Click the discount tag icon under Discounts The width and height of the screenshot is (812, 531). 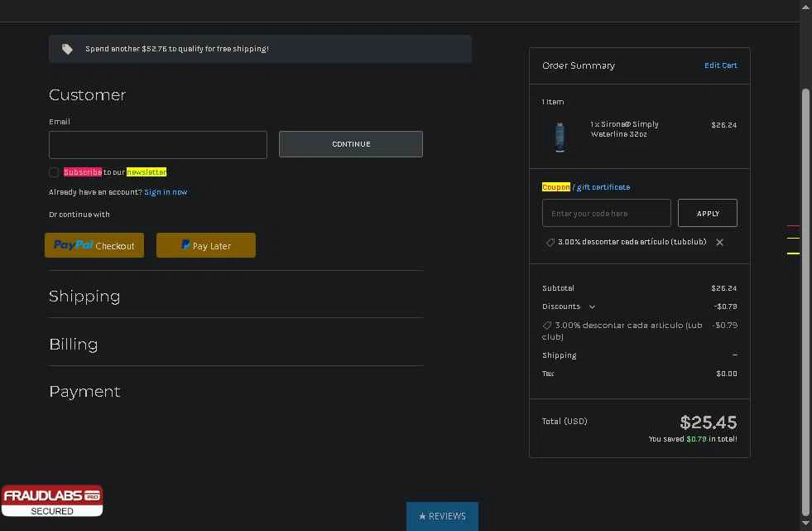(x=547, y=326)
